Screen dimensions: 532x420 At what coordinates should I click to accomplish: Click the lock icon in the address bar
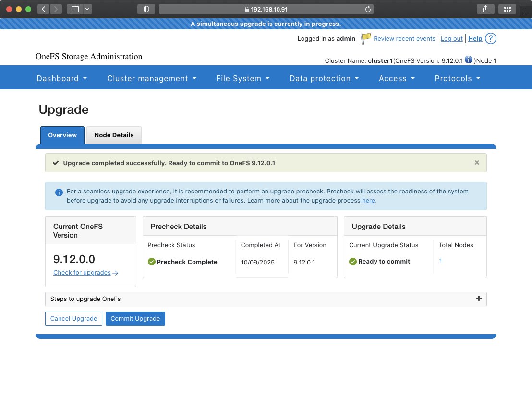click(247, 9)
